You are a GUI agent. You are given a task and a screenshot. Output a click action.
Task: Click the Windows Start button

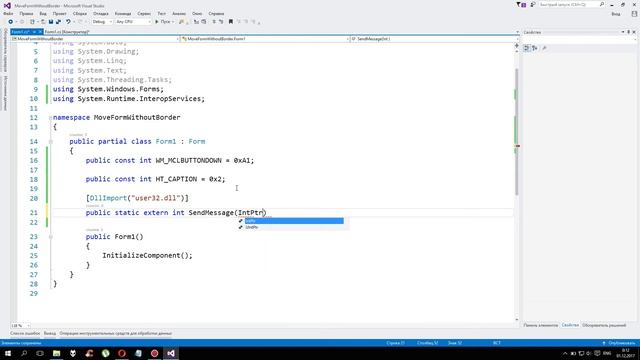click(x=8, y=353)
